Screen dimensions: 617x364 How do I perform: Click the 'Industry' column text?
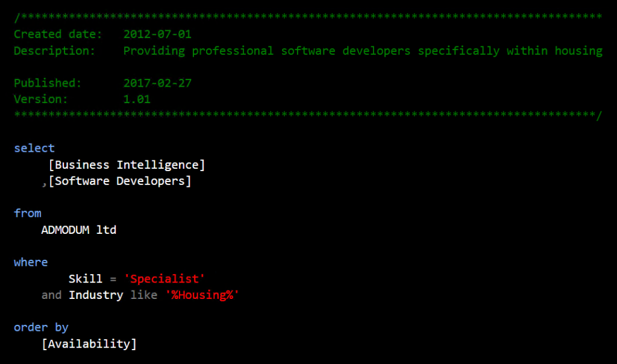96,295
